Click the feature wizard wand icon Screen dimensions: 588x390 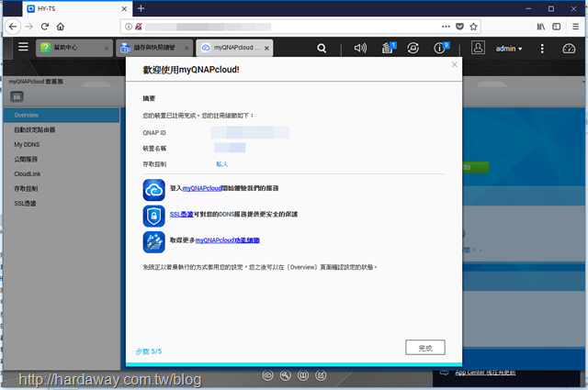click(x=153, y=242)
